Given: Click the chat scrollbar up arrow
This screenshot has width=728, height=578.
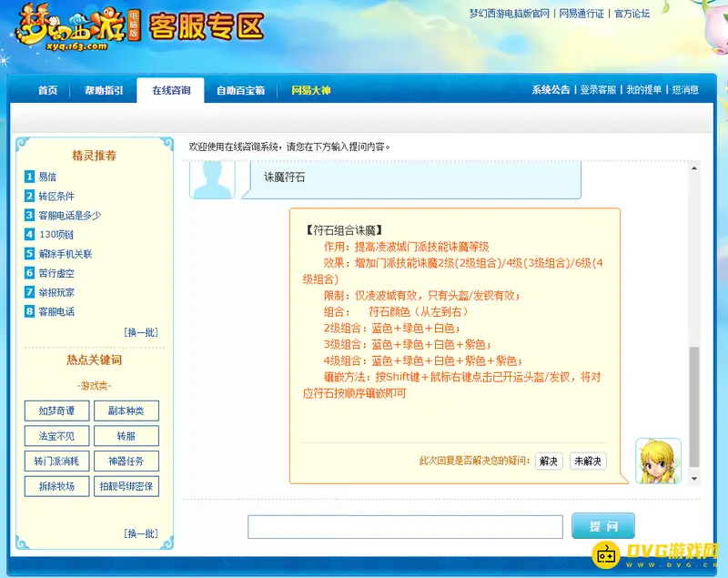Looking at the screenshot, I should tap(694, 168).
